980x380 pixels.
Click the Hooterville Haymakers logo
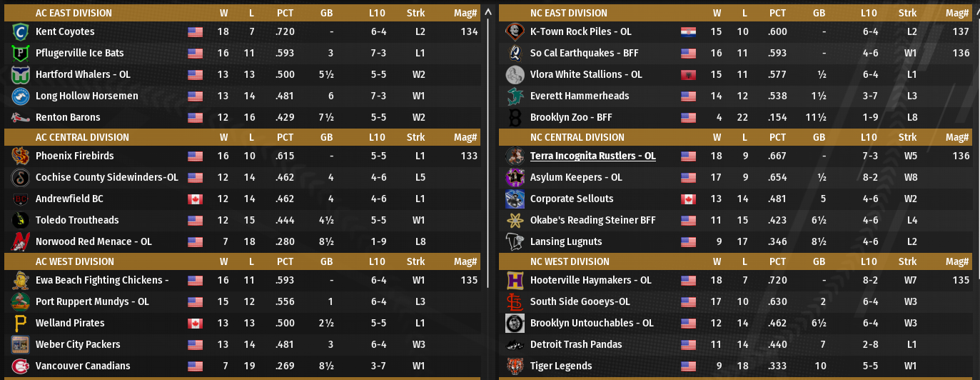515,281
